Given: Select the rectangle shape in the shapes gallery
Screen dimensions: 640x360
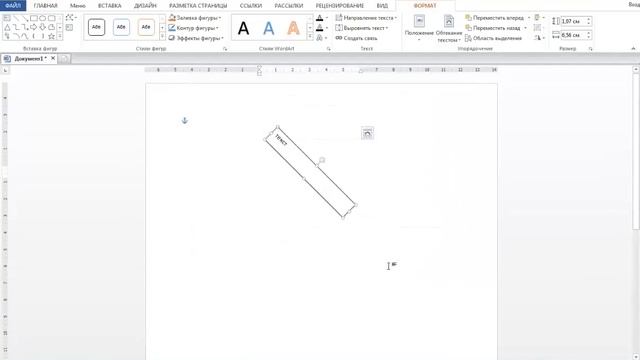Looking at the screenshot, I should tap(33, 18).
